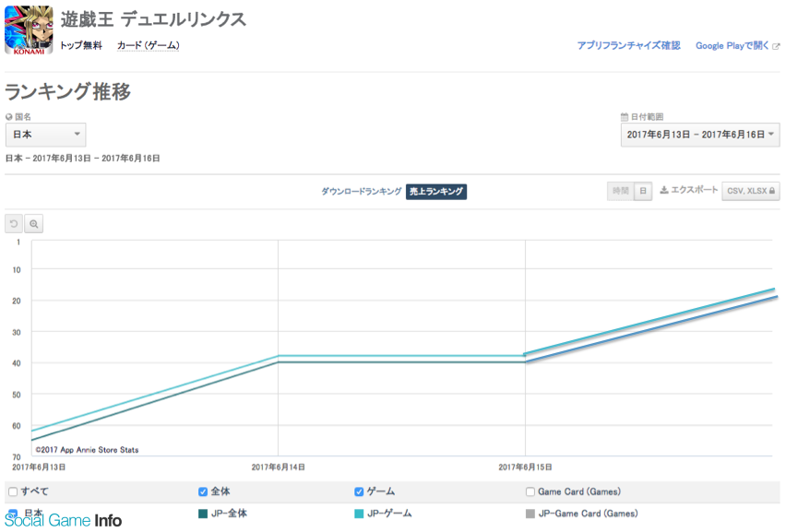Click the 2017年6月15日 axis label
Viewport: 786px width, 532px height.
tap(525, 467)
